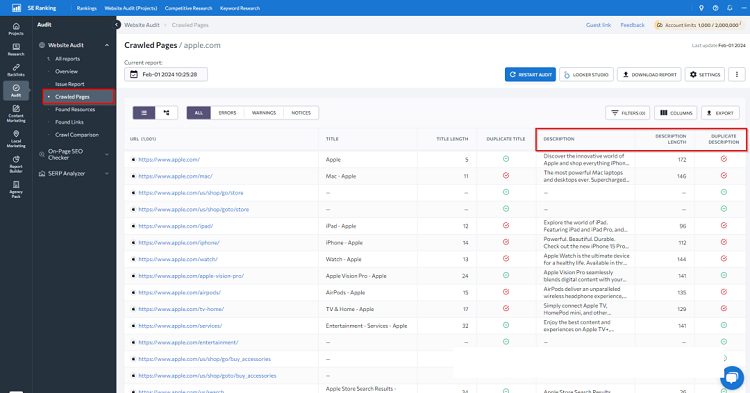This screenshot has width=750, height=393.
Task: Click the Restart Audit button
Action: (530, 75)
